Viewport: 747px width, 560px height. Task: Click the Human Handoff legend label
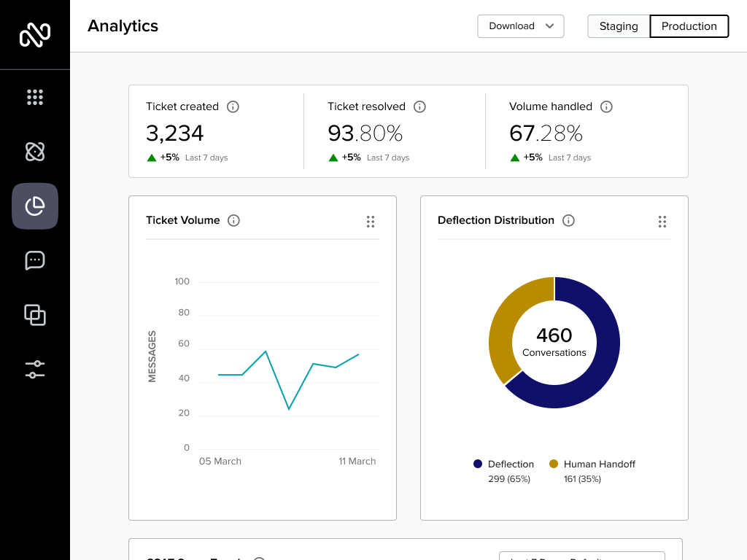click(599, 464)
